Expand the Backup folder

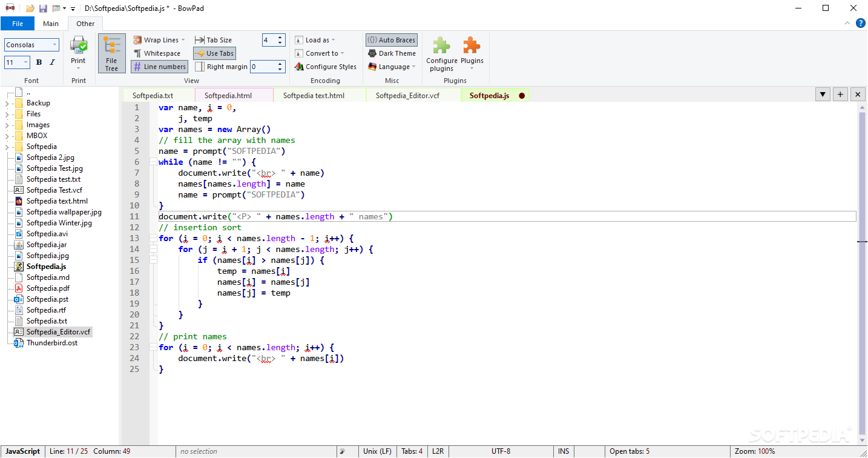click(x=7, y=103)
